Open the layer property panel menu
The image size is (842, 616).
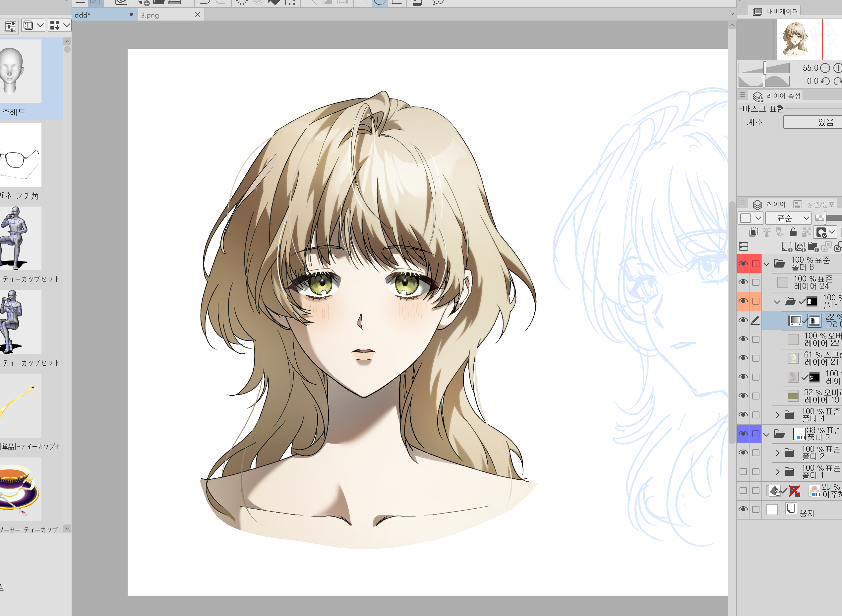pos(743,95)
